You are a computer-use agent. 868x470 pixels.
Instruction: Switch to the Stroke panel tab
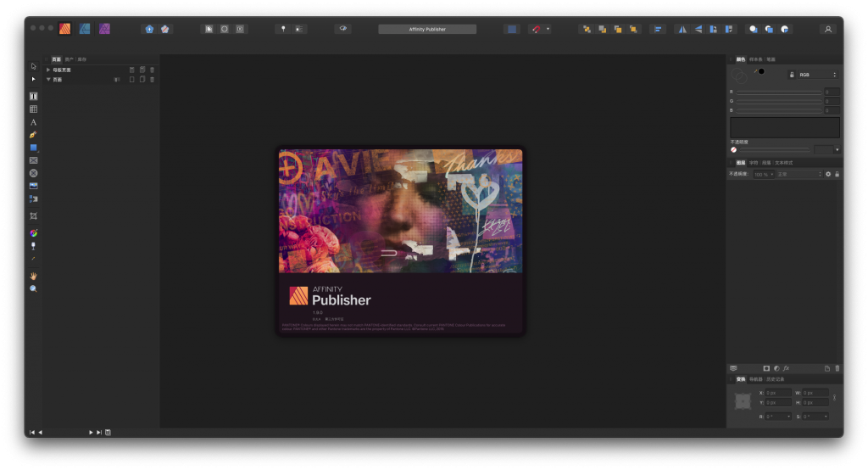pos(771,59)
